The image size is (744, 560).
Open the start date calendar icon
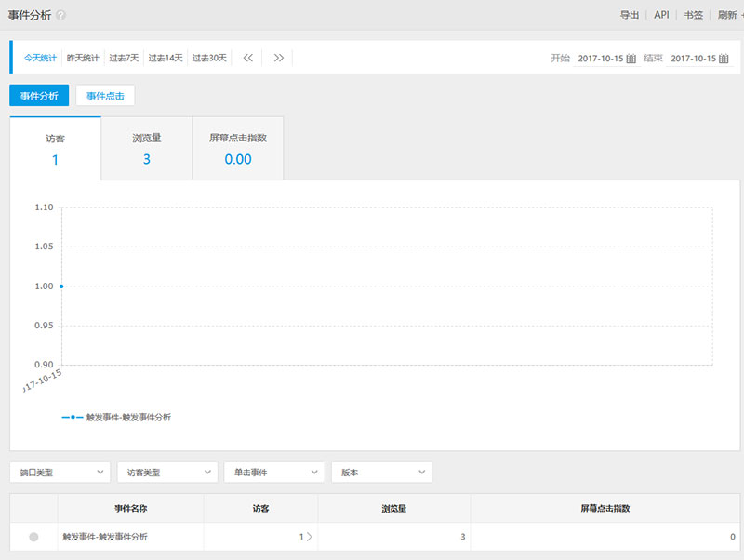click(631, 59)
